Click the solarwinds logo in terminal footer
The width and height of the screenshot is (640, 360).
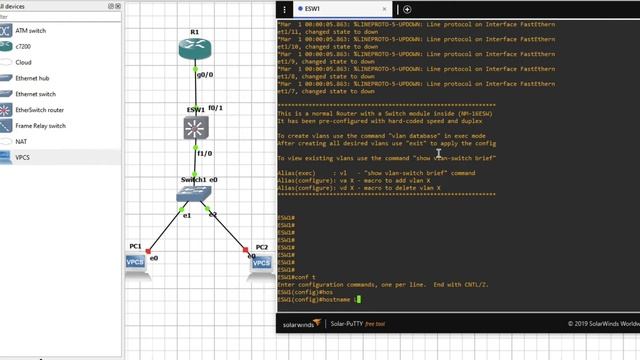coord(302,324)
